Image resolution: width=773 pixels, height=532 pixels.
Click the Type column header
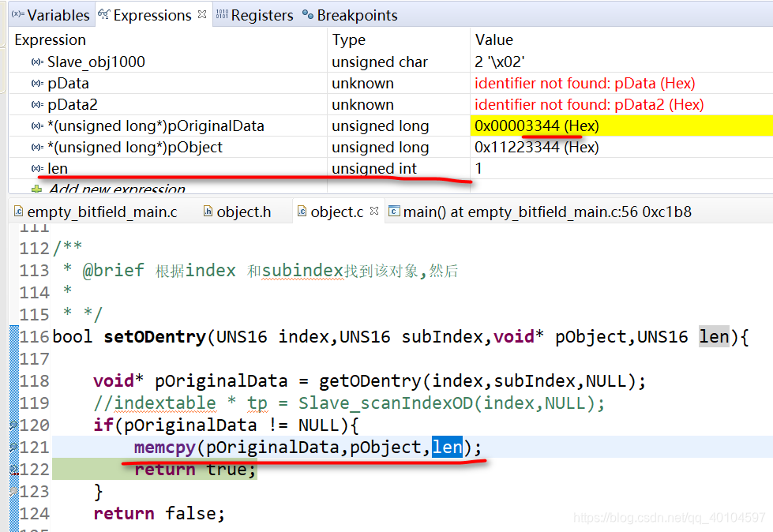point(348,40)
